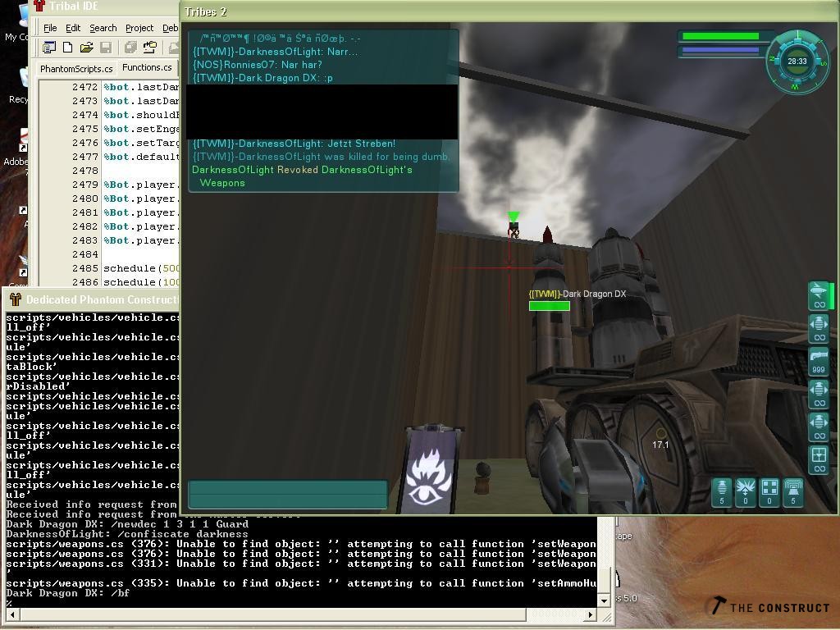840x630 pixels.
Task: Open the partially visible Debug menu
Action: (170, 28)
